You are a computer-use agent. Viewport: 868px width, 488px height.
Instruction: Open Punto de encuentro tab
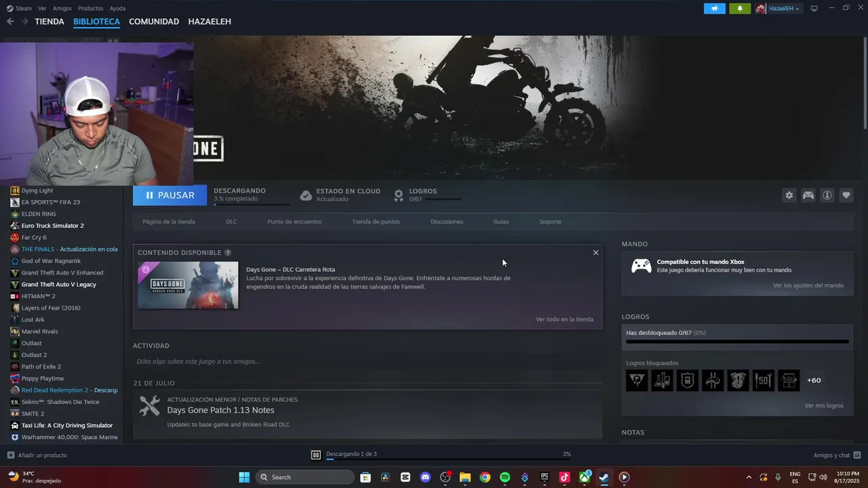(294, 222)
